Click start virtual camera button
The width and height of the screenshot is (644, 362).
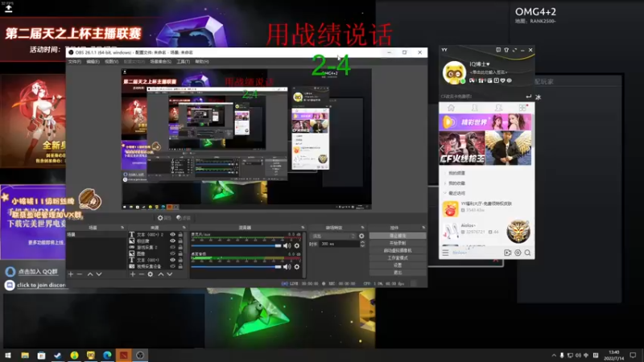[x=398, y=250]
